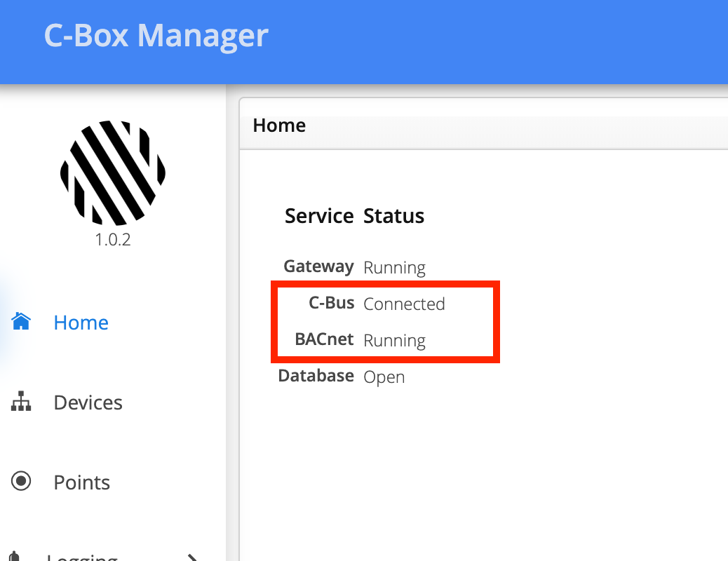Select the Logging sidebar entry

coord(82,557)
